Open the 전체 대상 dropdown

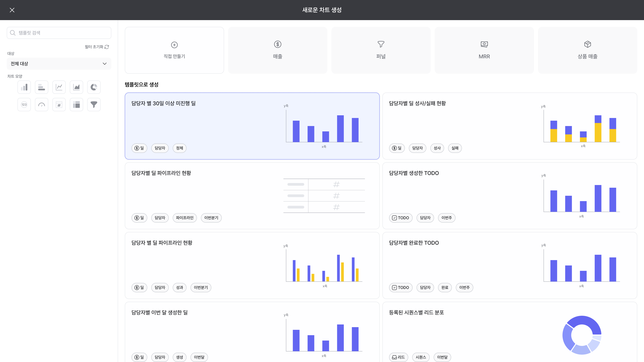pos(59,64)
